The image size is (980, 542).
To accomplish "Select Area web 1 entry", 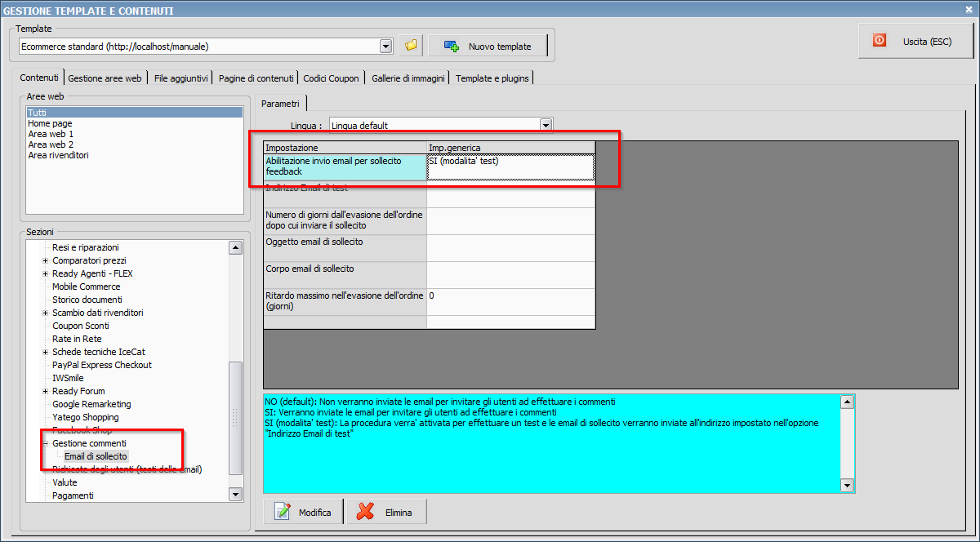I will tap(135, 134).
